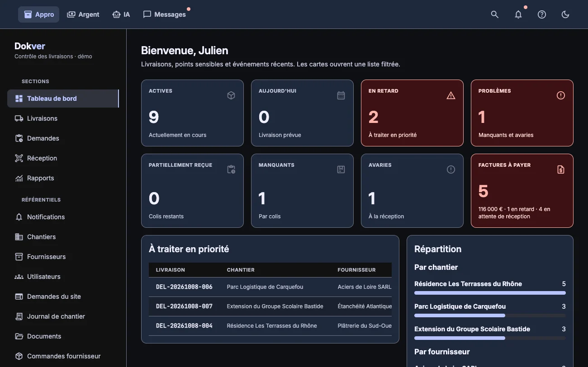This screenshot has height=367, width=588.
Task: Click the icon on the Manquants card
Action: coord(341,169)
